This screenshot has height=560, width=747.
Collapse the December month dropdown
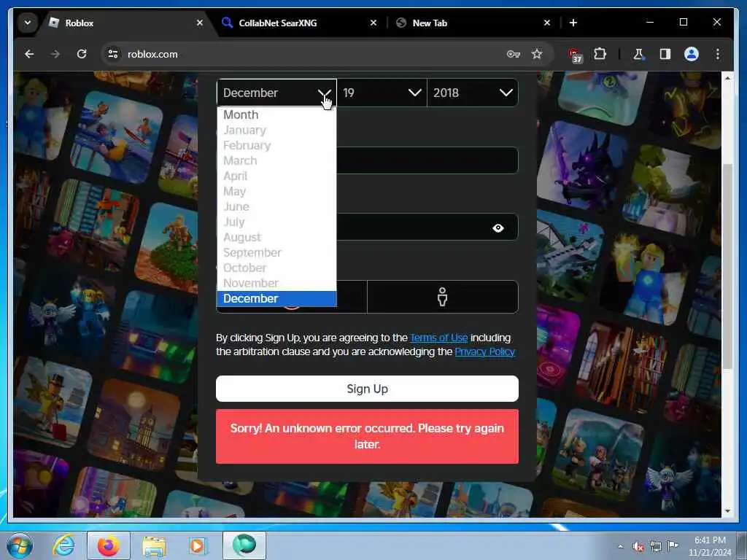pos(276,93)
